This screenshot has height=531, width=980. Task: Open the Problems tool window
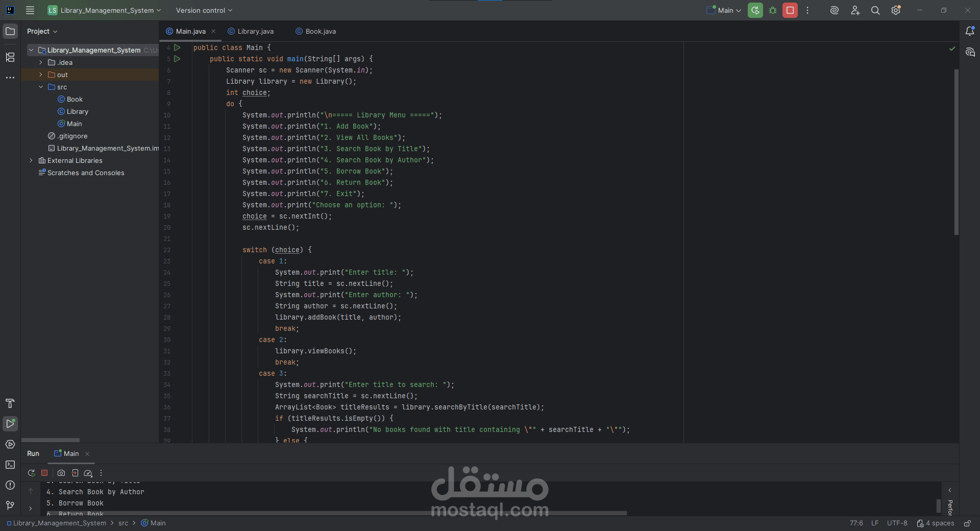pos(10,485)
